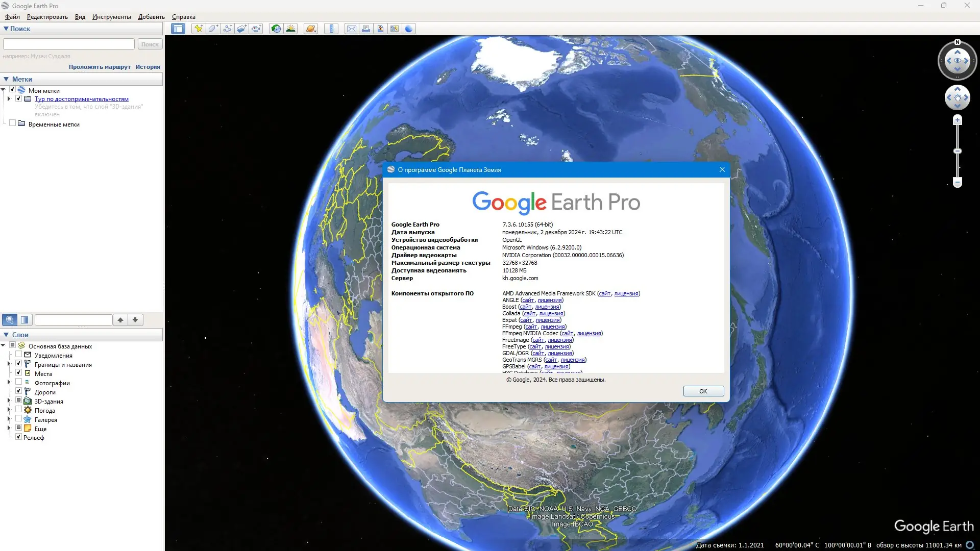Open historical imagery clock icon
The width and height of the screenshot is (980, 551).
tap(276, 29)
